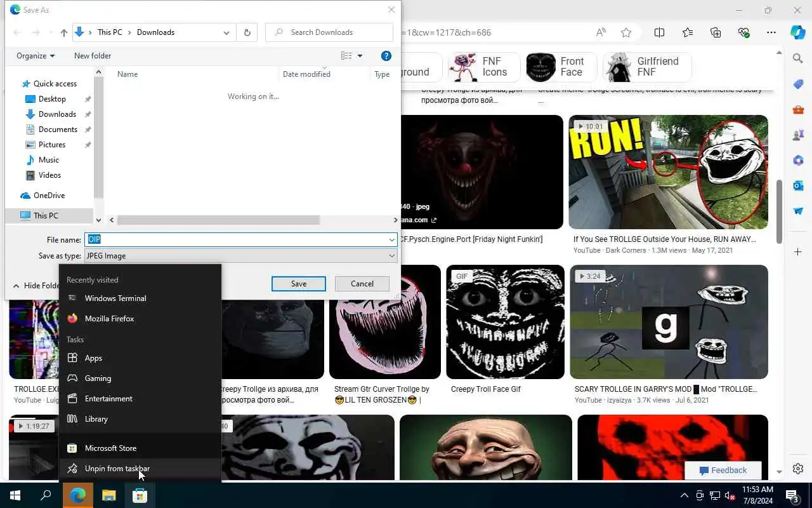Screen dimensions: 812x508
Task: Open Edge browser essentials icon
Action: pos(743,32)
